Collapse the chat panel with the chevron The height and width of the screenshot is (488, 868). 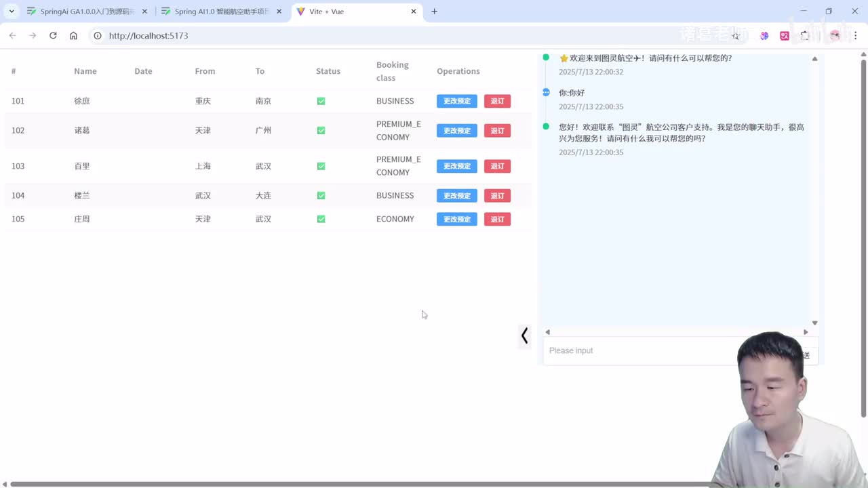click(x=524, y=335)
